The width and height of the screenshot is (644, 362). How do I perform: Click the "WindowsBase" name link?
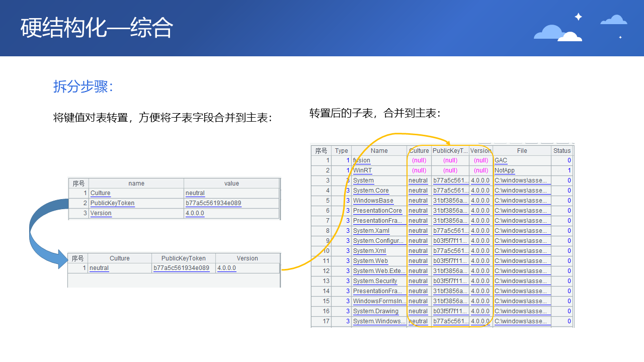point(373,201)
